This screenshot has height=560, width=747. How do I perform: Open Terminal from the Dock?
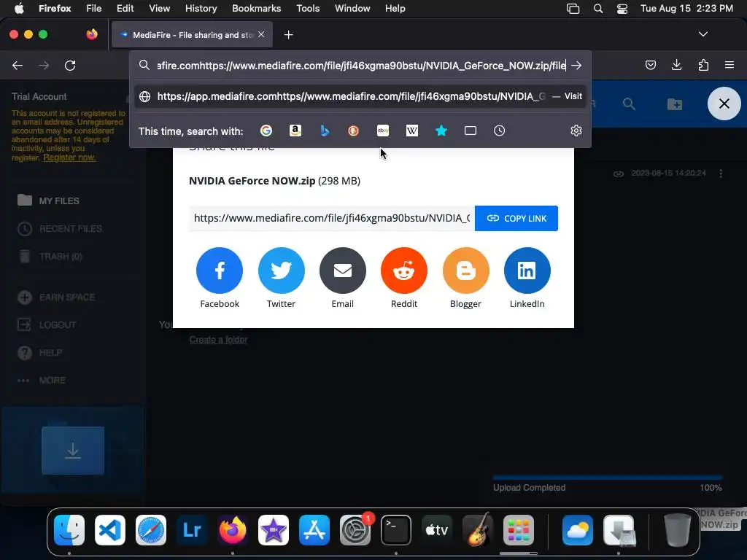[x=396, y=529]
